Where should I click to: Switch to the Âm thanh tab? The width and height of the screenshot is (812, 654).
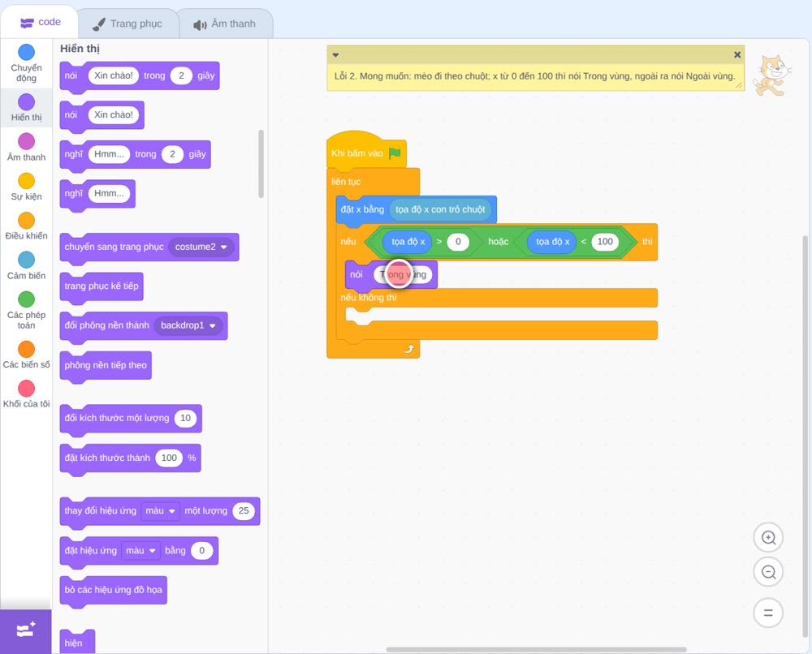(x=225, y=24)
